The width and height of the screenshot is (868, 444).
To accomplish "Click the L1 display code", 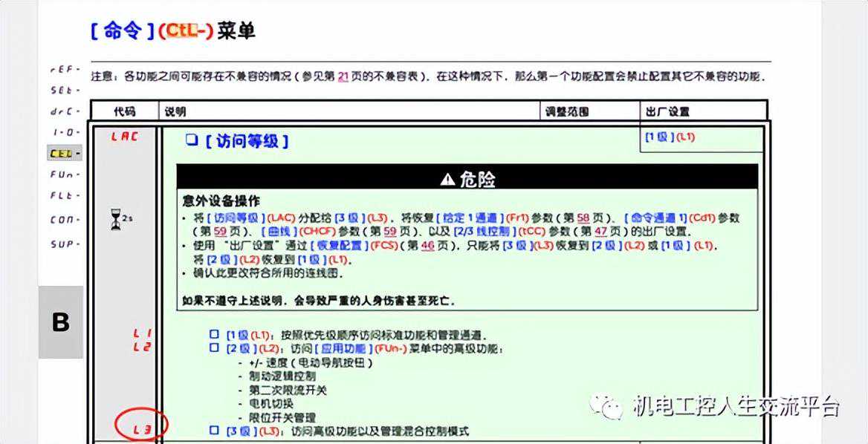I will click(141, 334).
